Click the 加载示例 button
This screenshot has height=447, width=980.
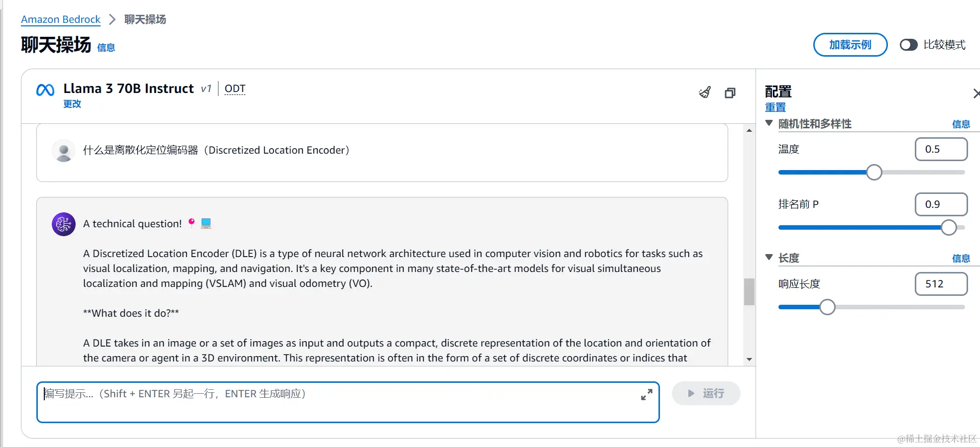point(850,45)
